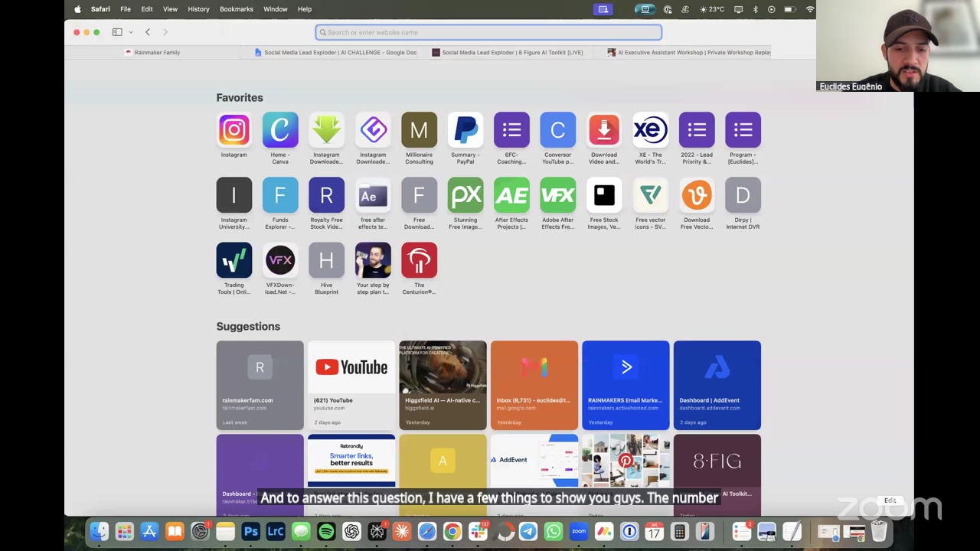Open the XE currency favorite
Screen dimensions: 980x551
651,130
